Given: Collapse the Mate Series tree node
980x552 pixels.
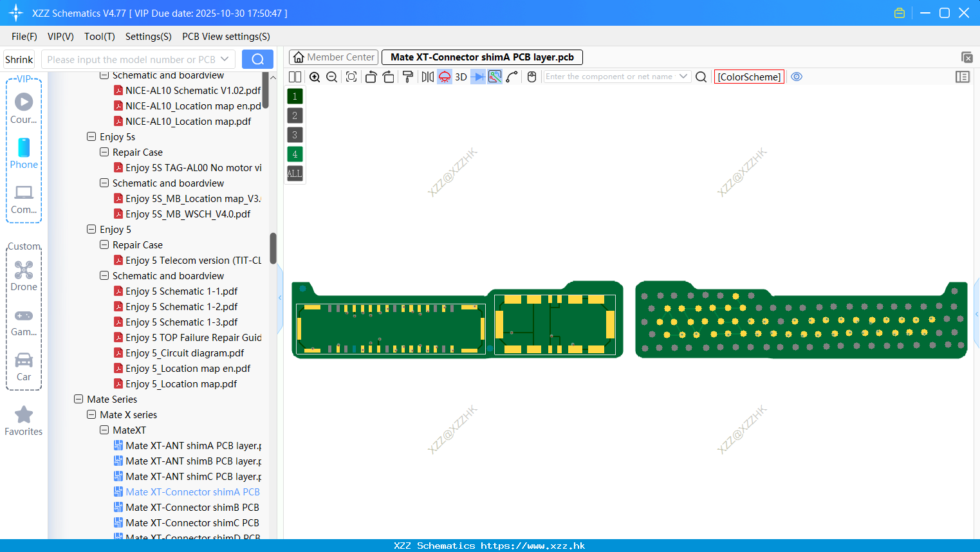Looking at the screenshot, I should pos(79,399).
